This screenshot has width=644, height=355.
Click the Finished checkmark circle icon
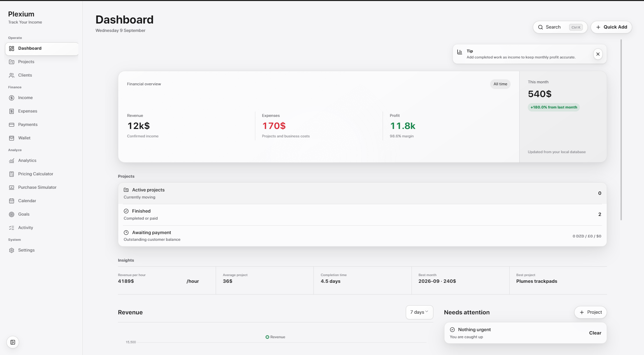[x=126, y=211]
